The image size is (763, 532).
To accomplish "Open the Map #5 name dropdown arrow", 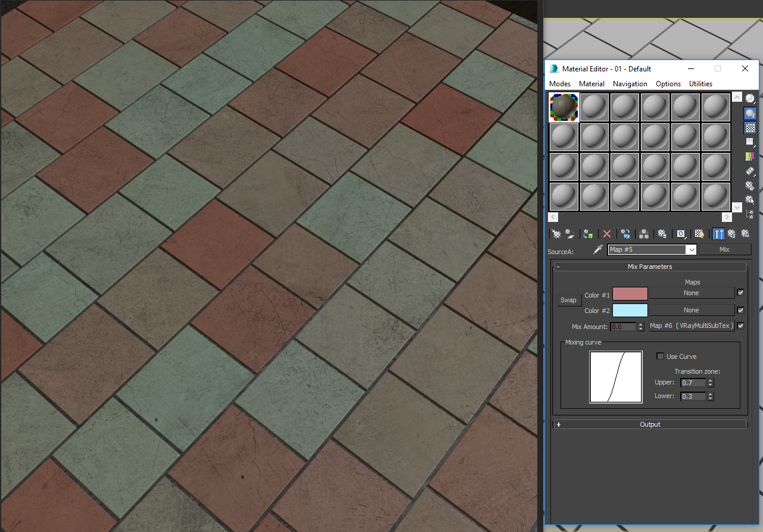I will coord(691,250).
